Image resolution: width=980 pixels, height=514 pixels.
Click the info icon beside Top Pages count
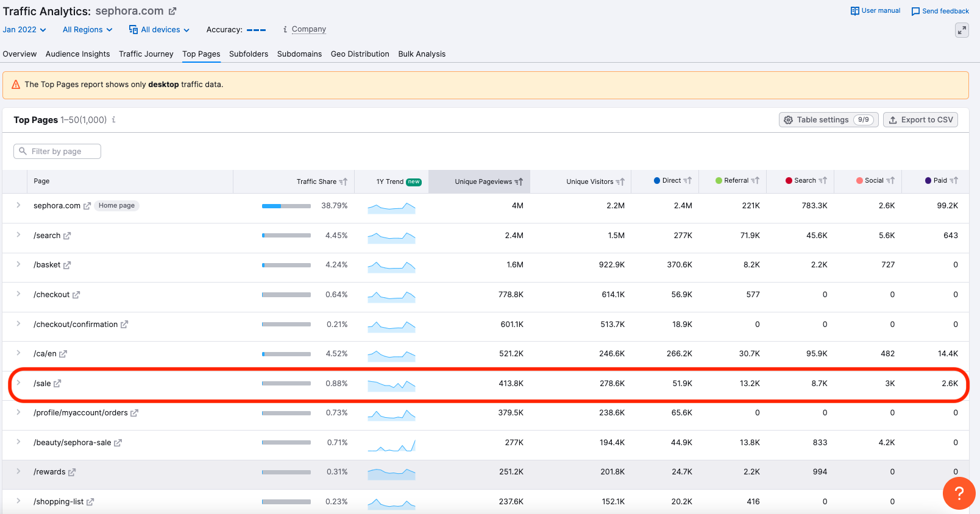[114, 119]
